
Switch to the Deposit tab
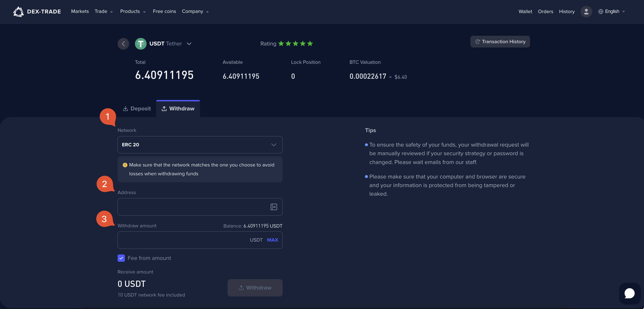pos(137,109)
